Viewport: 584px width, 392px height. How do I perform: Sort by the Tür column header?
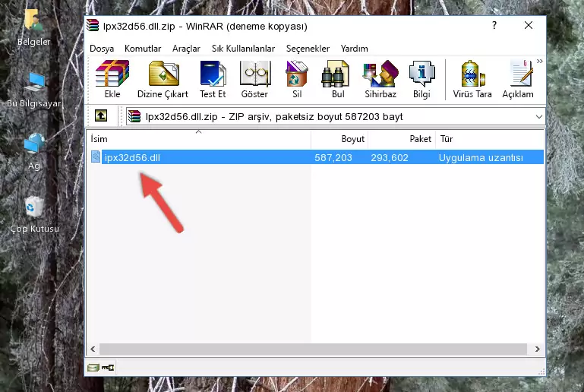click(490, 139)
